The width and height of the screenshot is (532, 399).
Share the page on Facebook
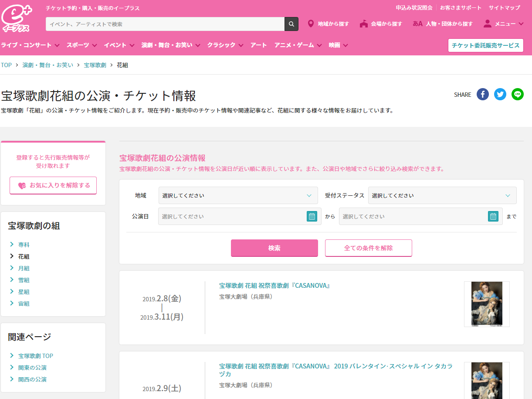click(483, 94)
